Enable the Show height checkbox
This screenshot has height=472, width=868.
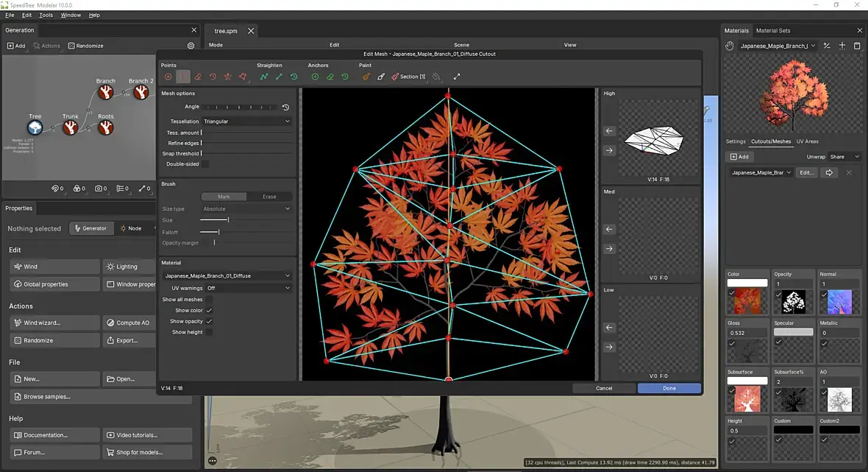(x=209, y=332)
